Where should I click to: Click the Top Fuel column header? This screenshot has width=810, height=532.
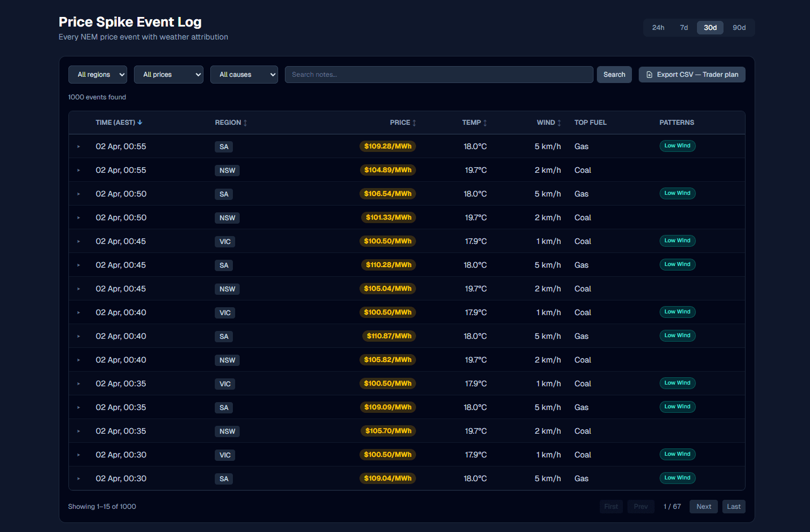tap(591, 123)
